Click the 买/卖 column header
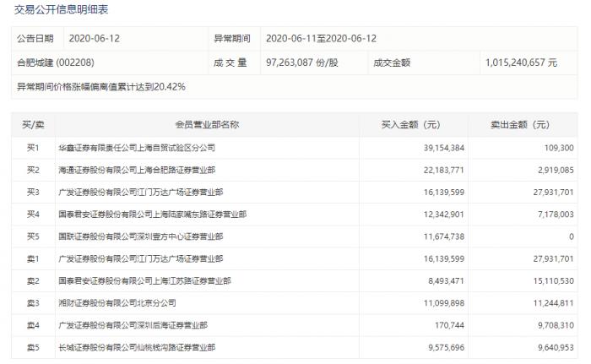This screenshot has height=364, width=591. tap(33, 124)
